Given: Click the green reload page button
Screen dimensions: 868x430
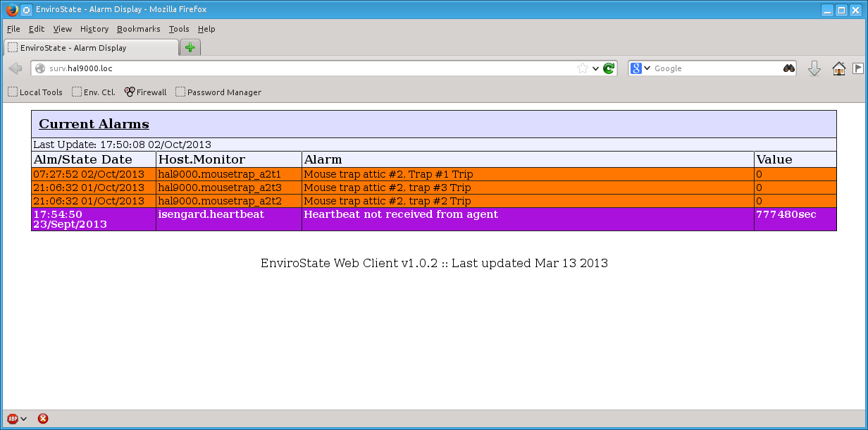Looking at the screenshot, I should tap(609, 68).
